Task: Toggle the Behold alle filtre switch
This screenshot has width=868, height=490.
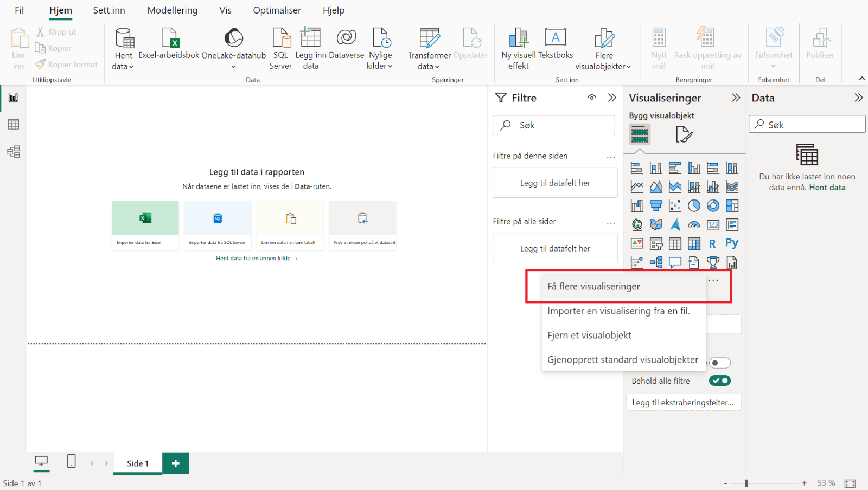Action: pos(720,381)
